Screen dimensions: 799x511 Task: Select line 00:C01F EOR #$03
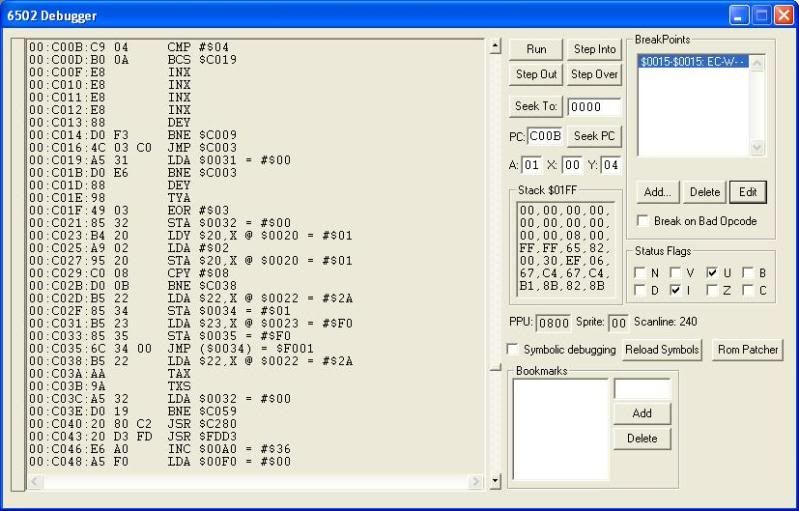129,210
